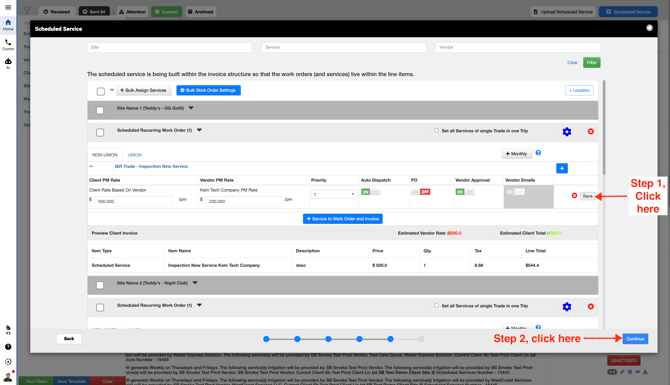
Task: Remove service row with red X near Save
Action: [574, 195]
